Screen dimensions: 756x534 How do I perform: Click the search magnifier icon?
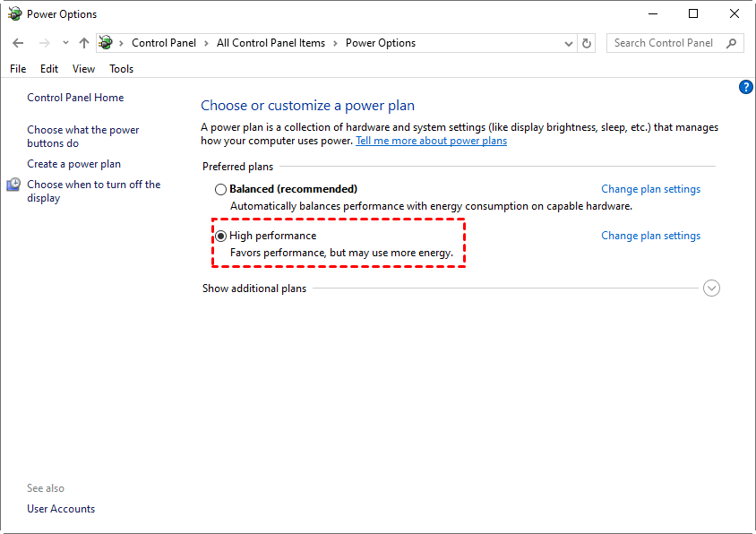click(732, 43)
